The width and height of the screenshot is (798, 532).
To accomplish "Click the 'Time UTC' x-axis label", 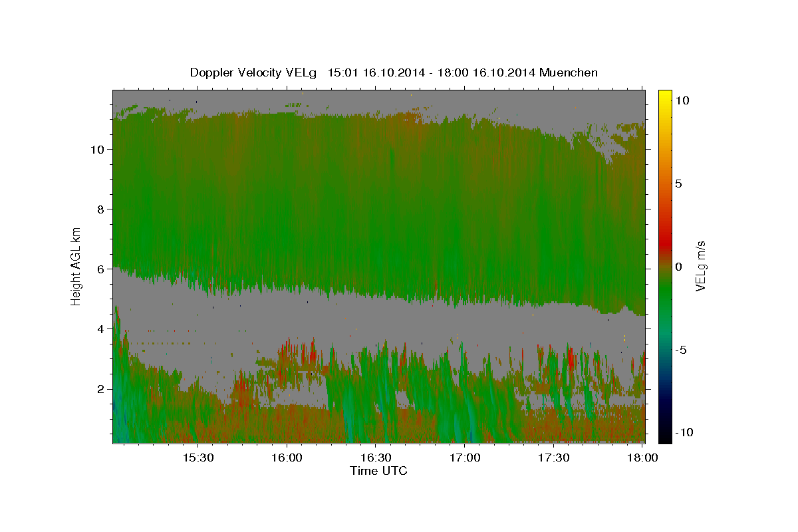I will coord(378,471).
